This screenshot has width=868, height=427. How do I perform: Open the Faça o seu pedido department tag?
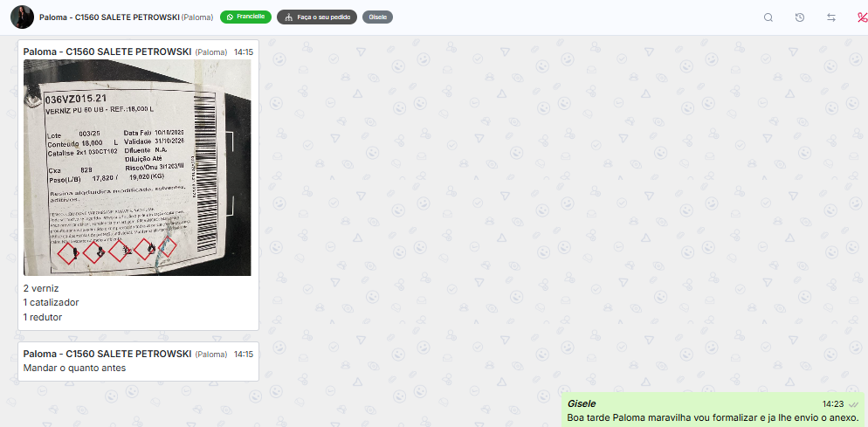tap(317, 17)
